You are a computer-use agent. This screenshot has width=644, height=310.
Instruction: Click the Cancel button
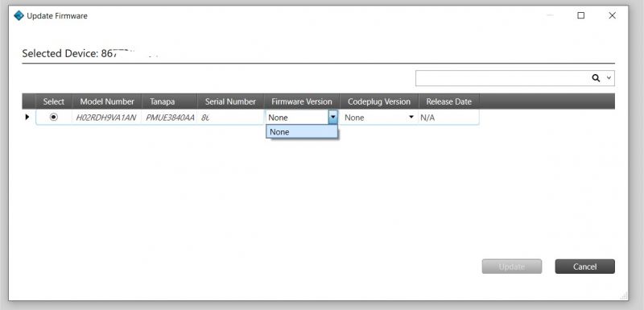[585, 267]
